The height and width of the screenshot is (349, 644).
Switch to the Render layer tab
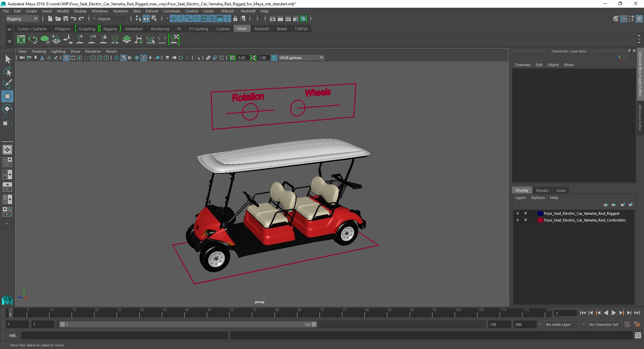pos(542,190)
